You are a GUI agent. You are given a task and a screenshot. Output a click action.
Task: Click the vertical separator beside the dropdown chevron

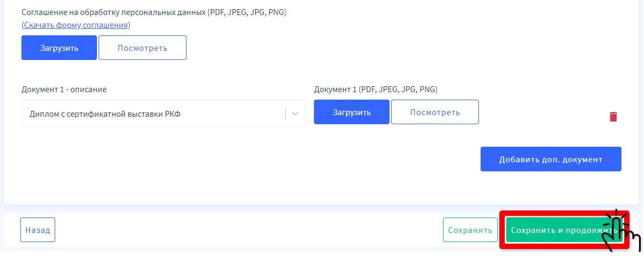point(286,114)
